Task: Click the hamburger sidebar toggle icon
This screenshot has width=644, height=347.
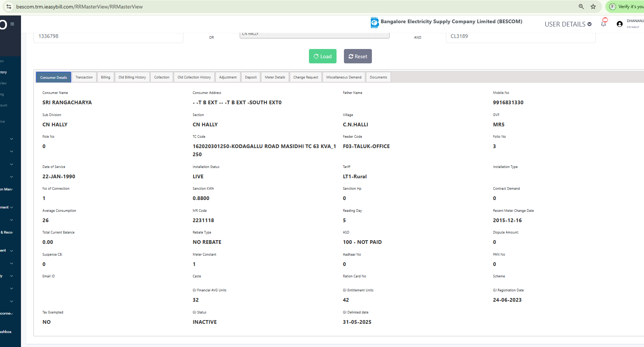Action: click(x=12, y=24)
